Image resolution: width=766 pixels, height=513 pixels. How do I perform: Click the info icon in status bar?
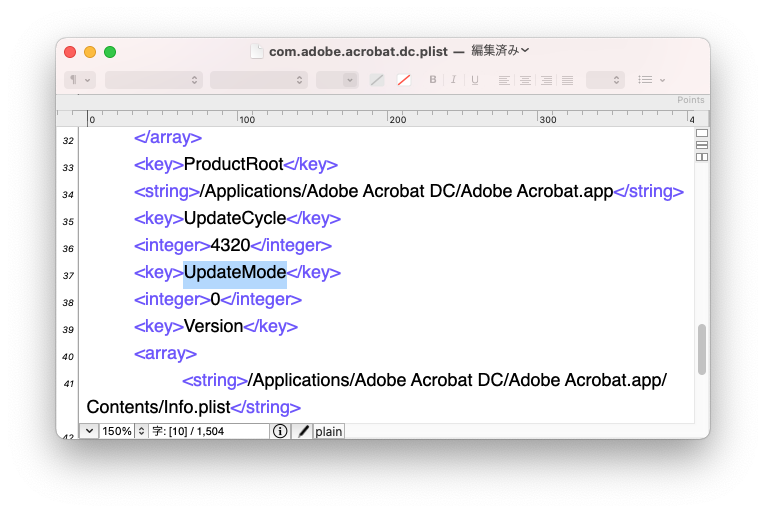280,431
